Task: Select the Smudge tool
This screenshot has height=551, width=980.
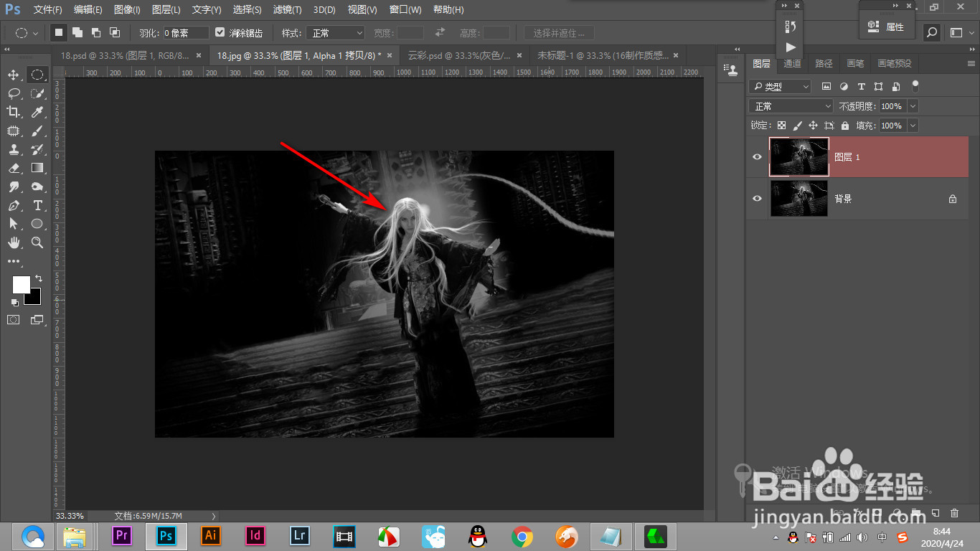Action: coord(14,187)
